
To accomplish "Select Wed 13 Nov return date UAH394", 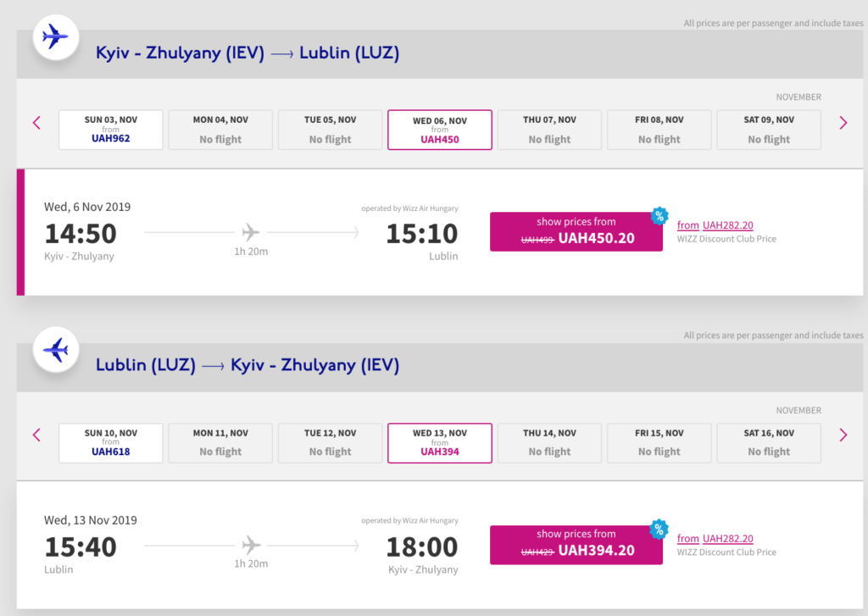I will coord(440,442).
